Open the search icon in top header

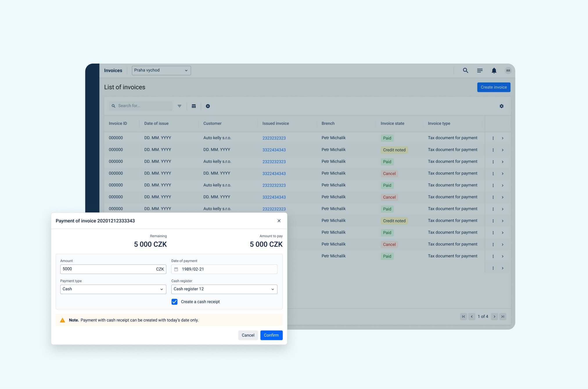tap(465, 71)
